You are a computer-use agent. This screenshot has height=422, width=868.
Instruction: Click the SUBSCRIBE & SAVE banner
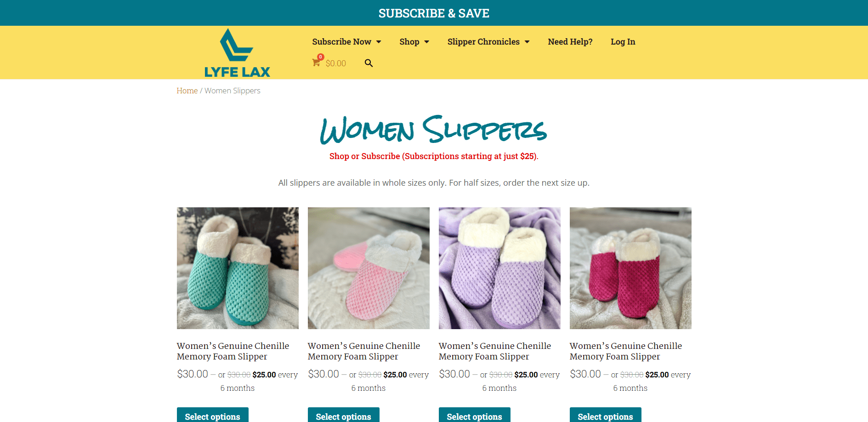click(x=434, y=13)
